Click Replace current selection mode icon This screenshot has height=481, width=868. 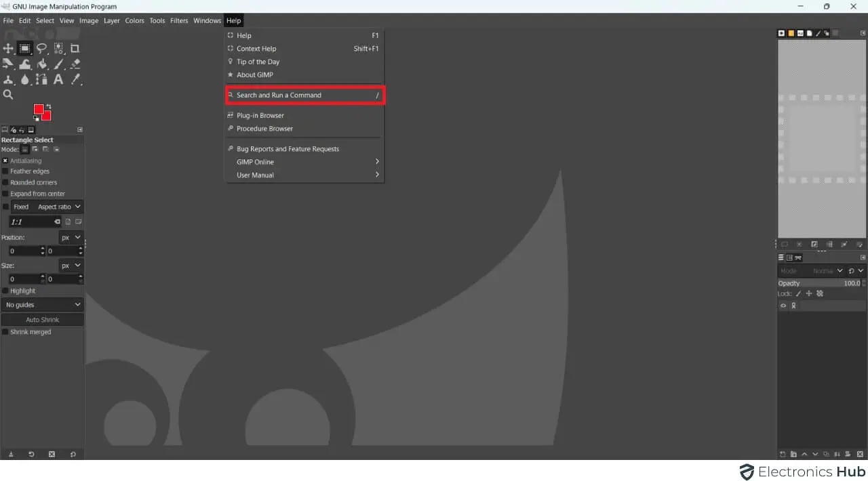(x=25, y=149)
